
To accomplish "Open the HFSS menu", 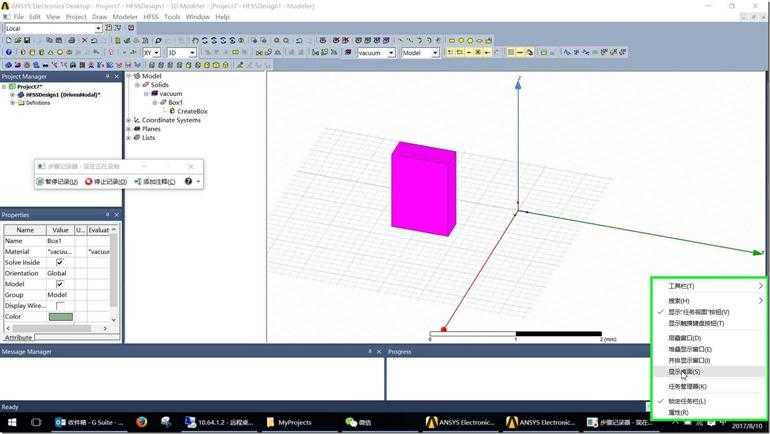I will 151,17.
